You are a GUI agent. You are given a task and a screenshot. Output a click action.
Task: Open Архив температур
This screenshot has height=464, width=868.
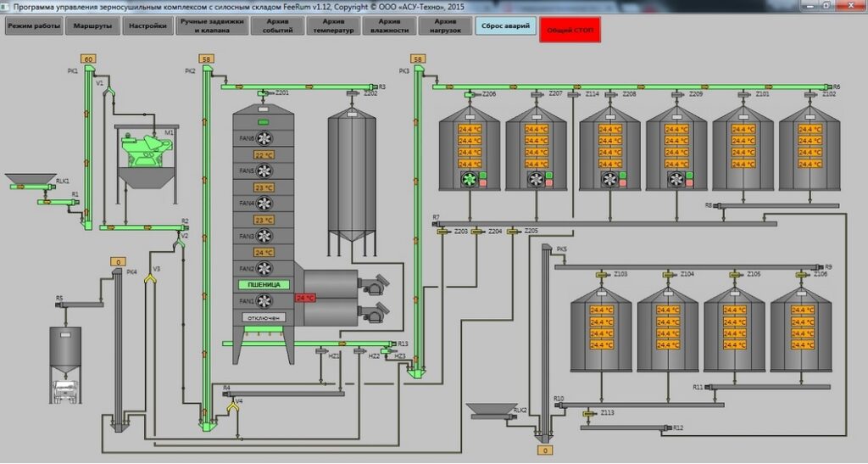333,26
